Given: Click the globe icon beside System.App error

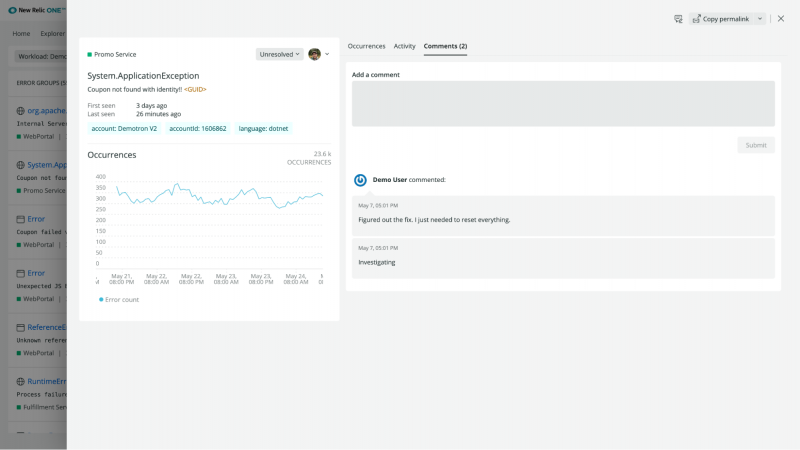Looking at the screenshot, I should (x=20, y=165).
